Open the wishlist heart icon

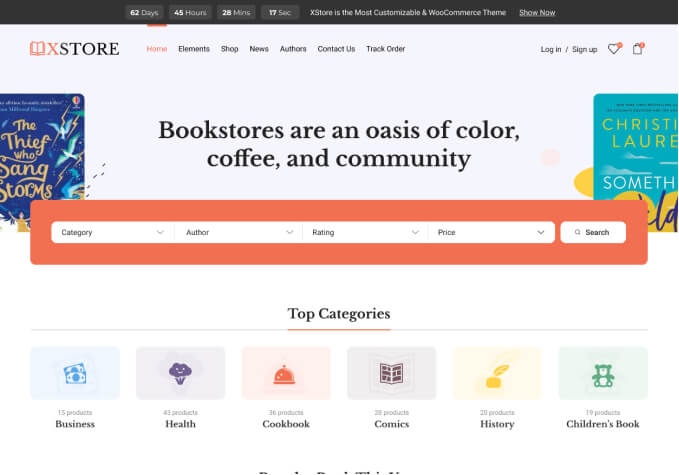click(614, 49)
